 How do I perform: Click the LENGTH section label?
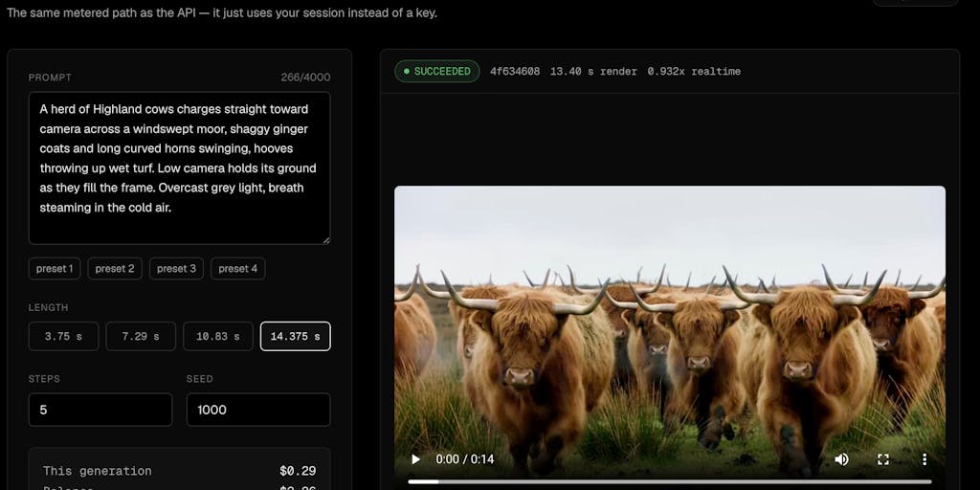pos(48,307)
